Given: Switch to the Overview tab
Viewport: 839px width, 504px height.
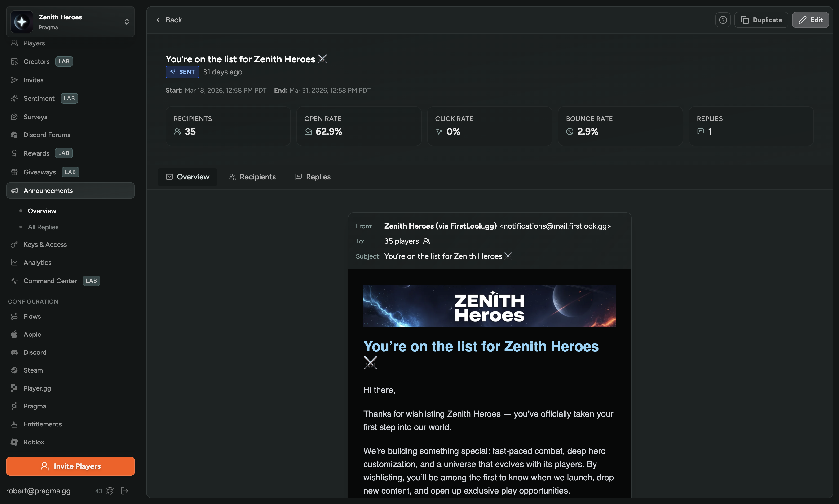Looking at the screenshot, I should click(187, 177).
